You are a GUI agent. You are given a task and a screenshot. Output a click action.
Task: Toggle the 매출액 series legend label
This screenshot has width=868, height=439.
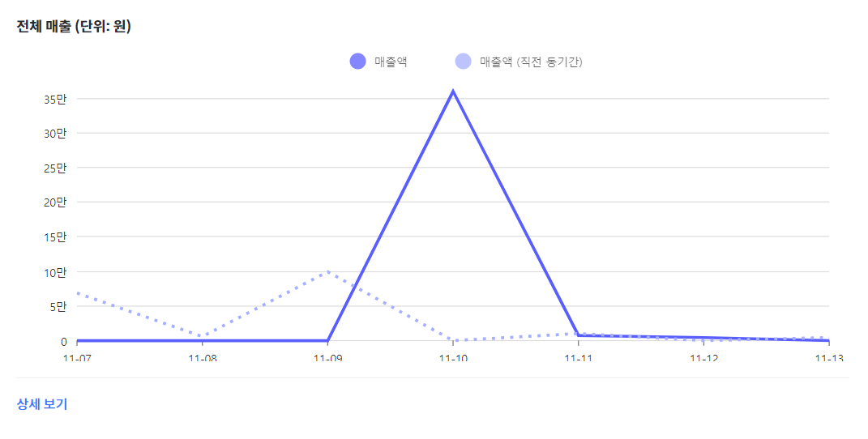(391, 62)
